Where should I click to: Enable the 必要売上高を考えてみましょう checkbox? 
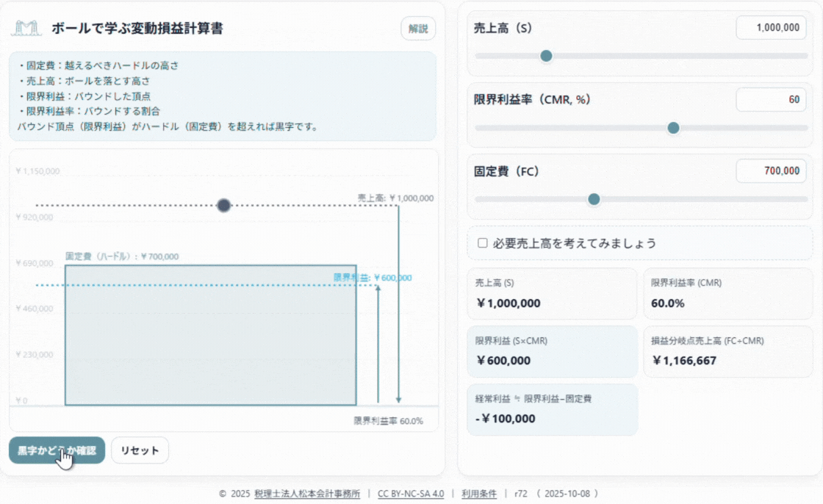click(482, 242)
